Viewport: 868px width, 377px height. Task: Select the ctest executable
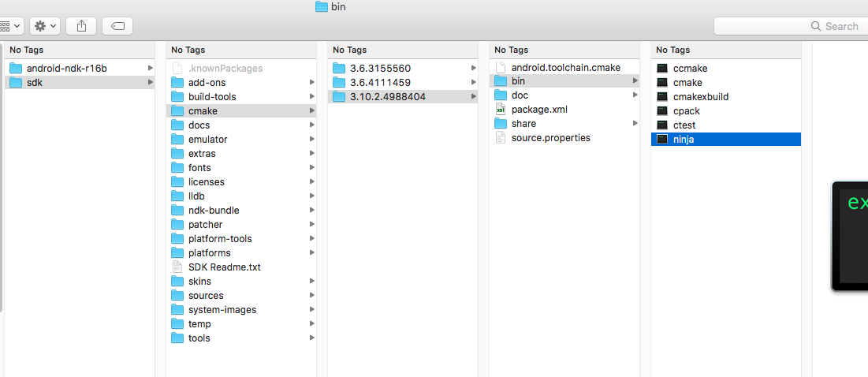(x=726, y=125)
